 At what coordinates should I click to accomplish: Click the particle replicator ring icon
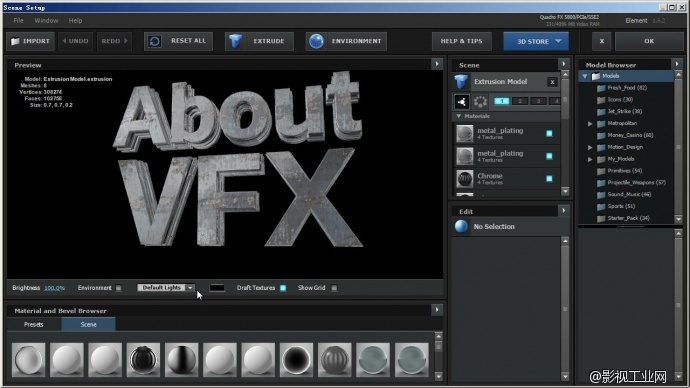(480, 102)
